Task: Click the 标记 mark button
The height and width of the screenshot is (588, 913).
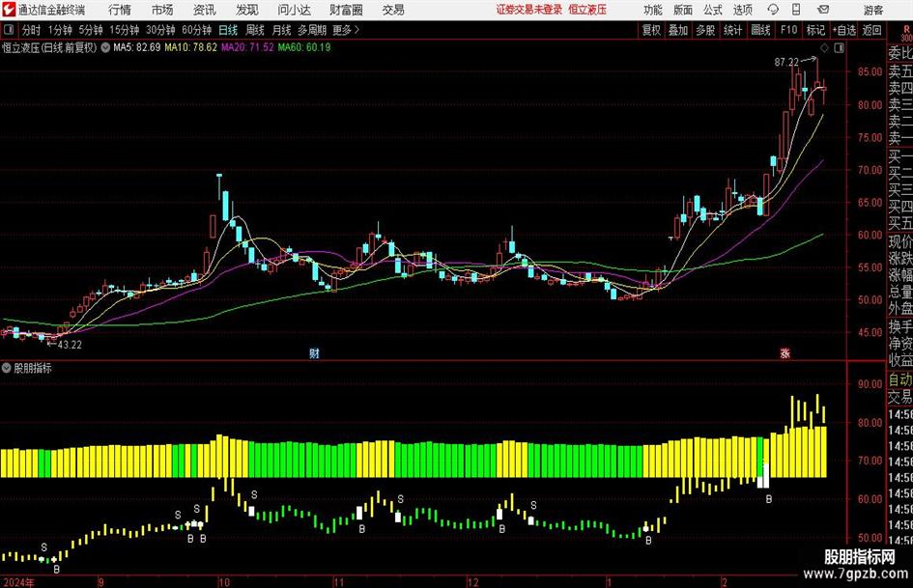Action: pos(815,30)
